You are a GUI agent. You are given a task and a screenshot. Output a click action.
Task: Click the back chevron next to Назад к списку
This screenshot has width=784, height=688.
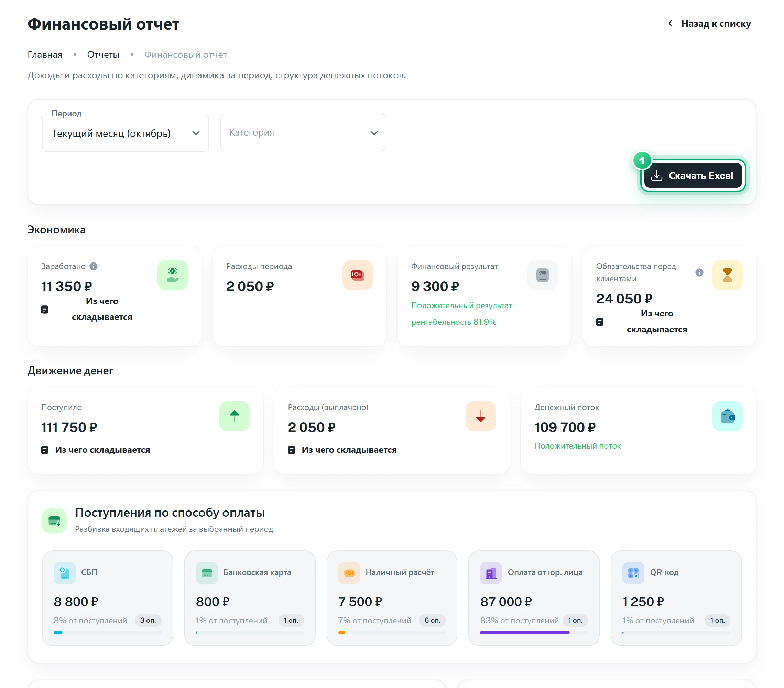(670, 24)
